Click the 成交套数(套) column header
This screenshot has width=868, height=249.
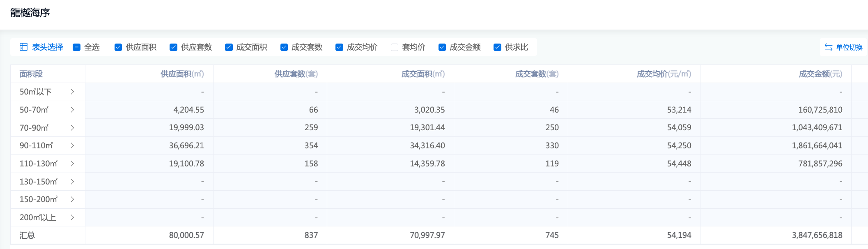click(537, 74)
